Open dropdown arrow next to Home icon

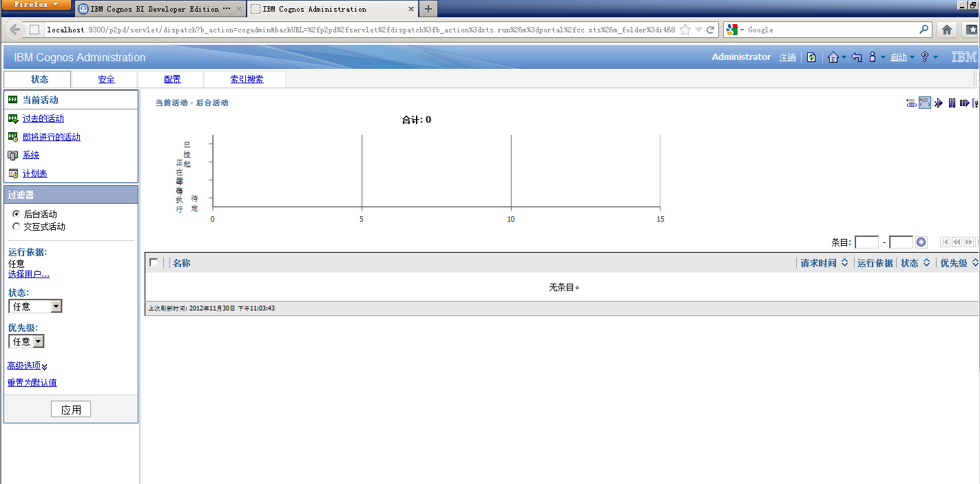coord(844,58)
